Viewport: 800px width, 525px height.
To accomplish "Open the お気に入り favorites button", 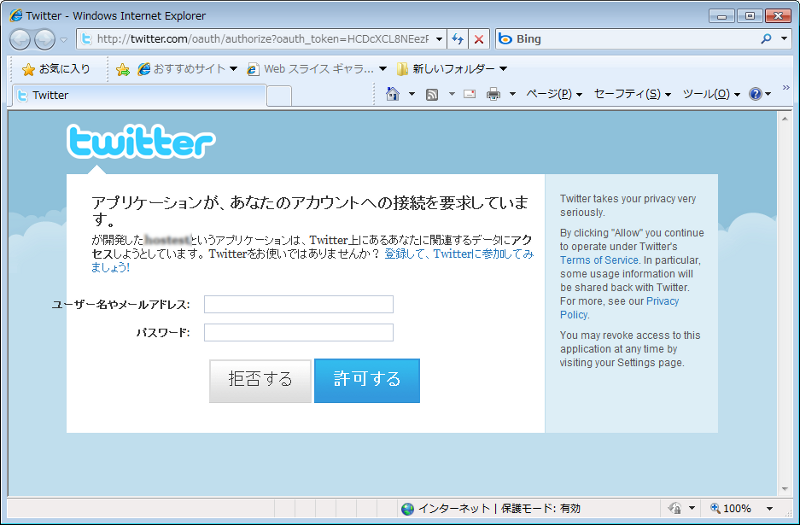I will click(x=56, y=69).
